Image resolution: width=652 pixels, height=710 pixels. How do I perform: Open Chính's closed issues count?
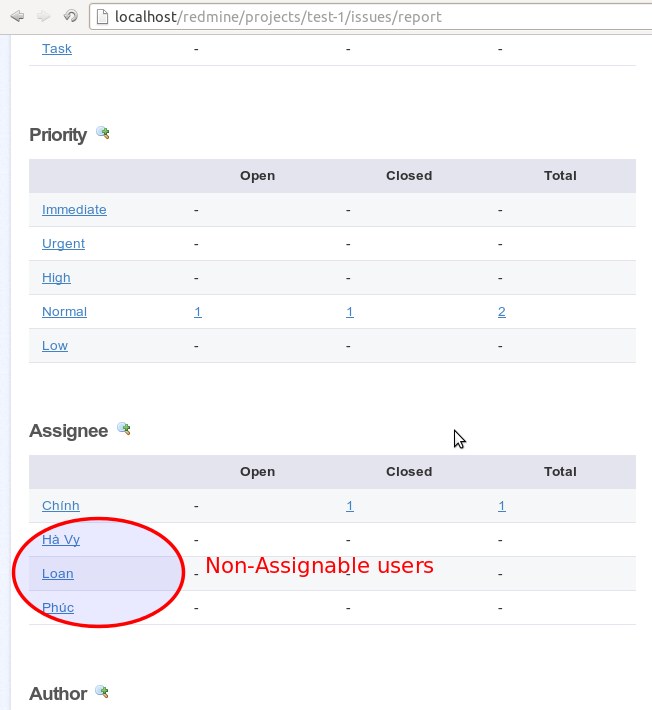coord(350,506)
